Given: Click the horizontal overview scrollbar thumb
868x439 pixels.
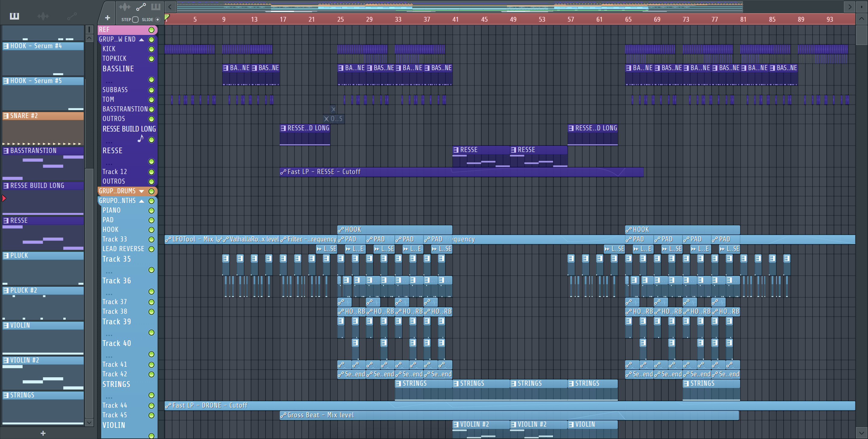Looking at the screenshot, I should coord(460,6).
